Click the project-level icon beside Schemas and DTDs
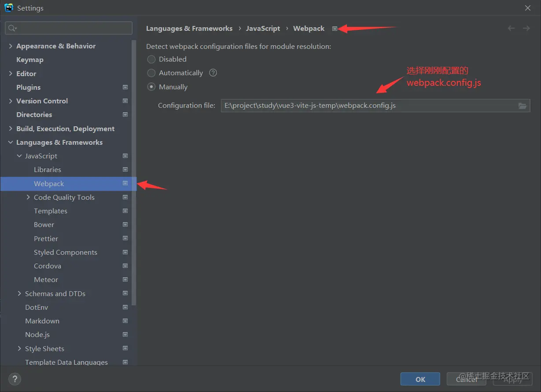541x392 pixels. click(125, 293)
